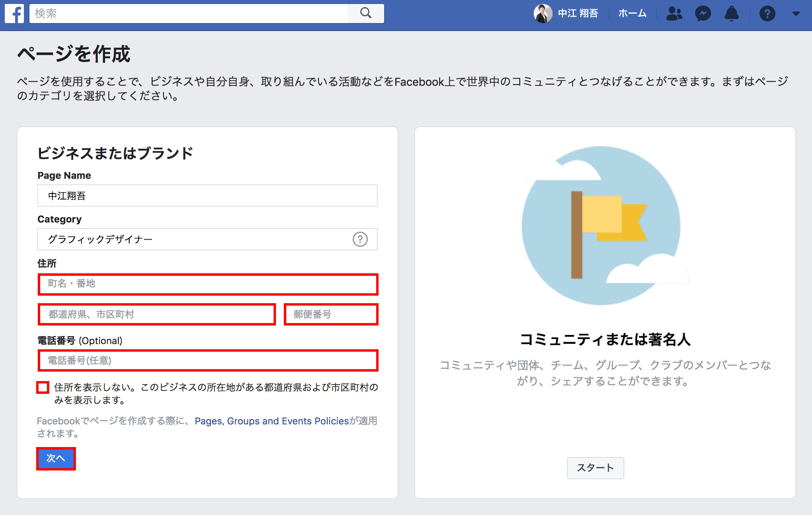Check the 住所を表示しない checkbox
Viewport: 812px width, 515px height.
[43, 387]
